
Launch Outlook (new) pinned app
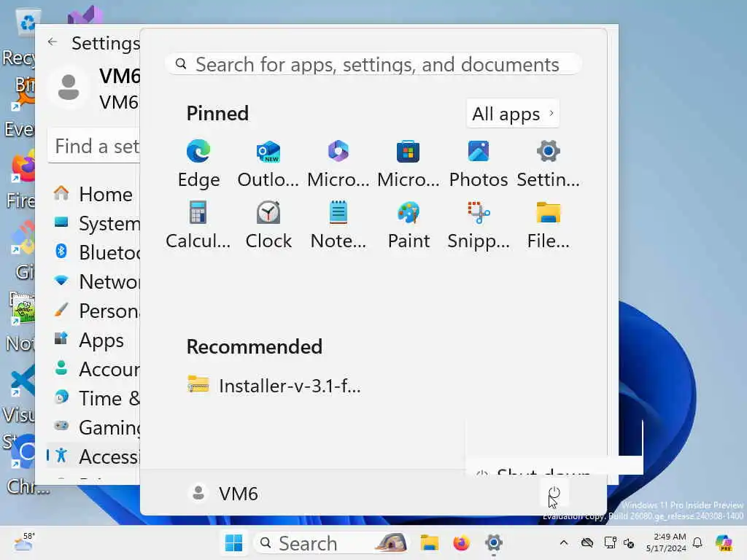coord(268,164)
